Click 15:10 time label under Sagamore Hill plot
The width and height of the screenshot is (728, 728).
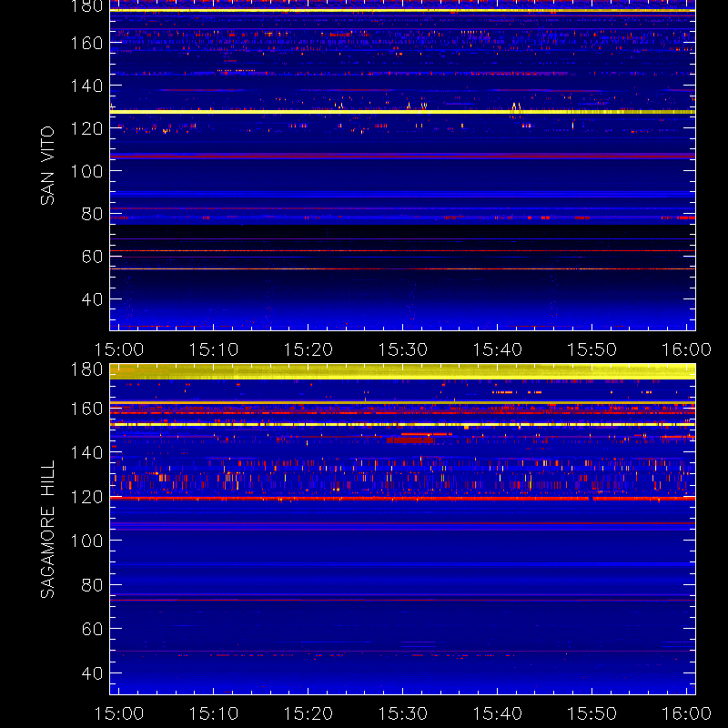pyautogui.click(x=214, y=713)
